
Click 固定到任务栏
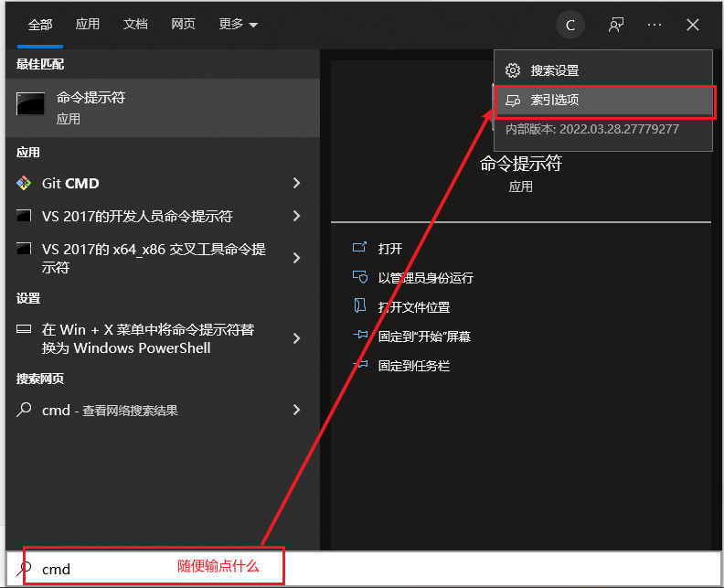click(414, 366)
